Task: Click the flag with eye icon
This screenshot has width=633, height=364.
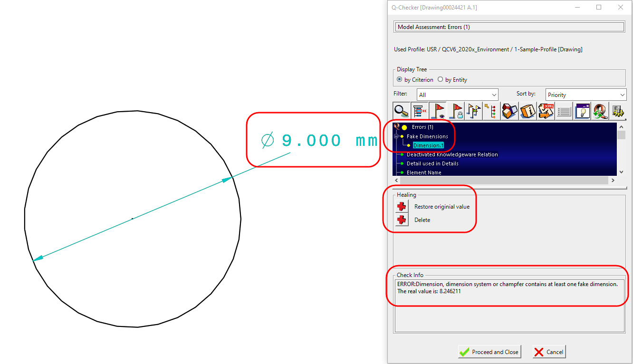Action: pos(438,111)
